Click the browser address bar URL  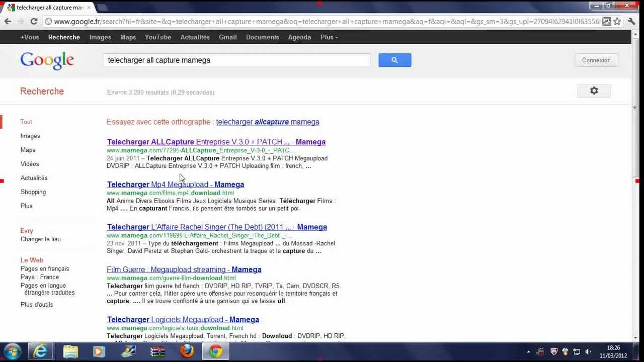point(327,21)
